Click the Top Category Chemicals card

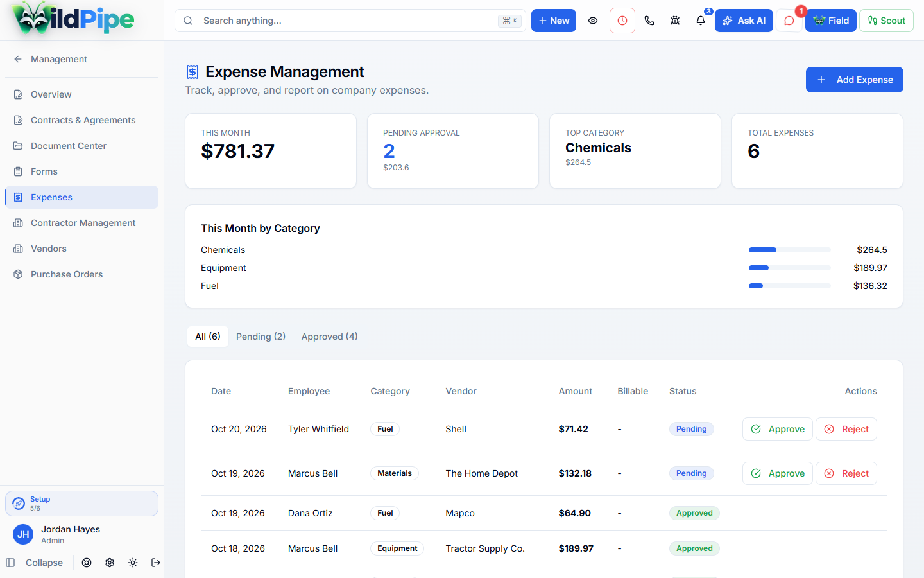coord(635,151)
